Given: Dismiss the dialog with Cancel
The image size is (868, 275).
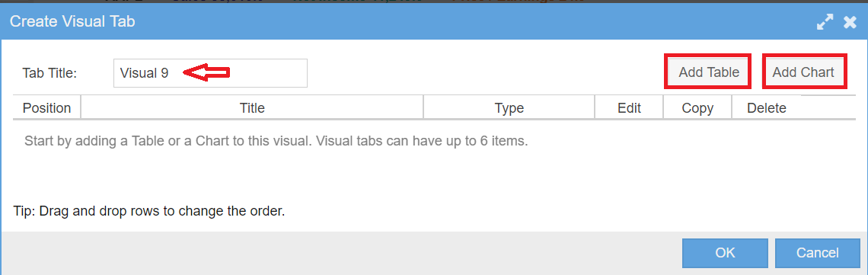Looking at the screenshot, I should tap(817, 253).
